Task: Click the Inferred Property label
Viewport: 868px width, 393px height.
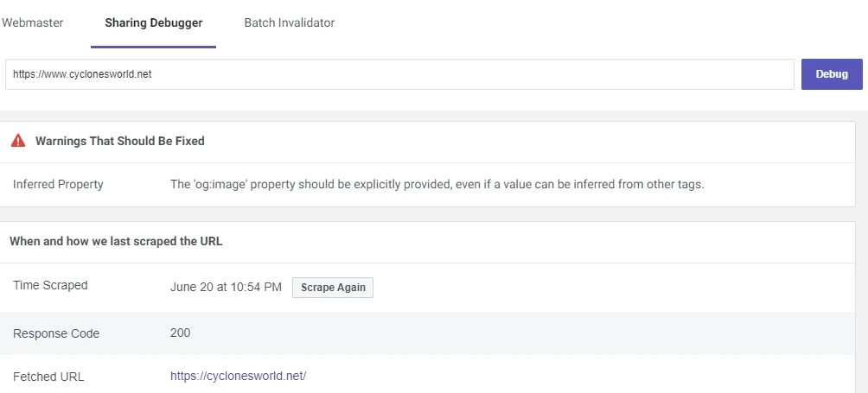Action: point(58,185)
